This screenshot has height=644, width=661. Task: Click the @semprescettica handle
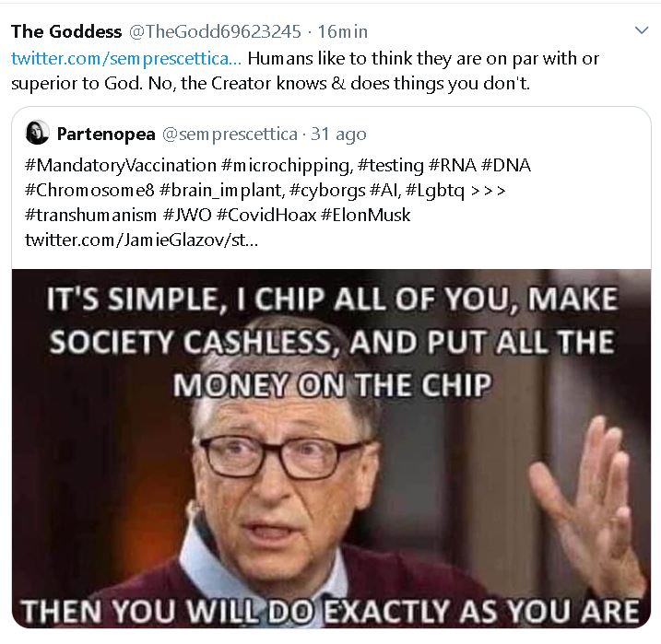click(230, 135)
